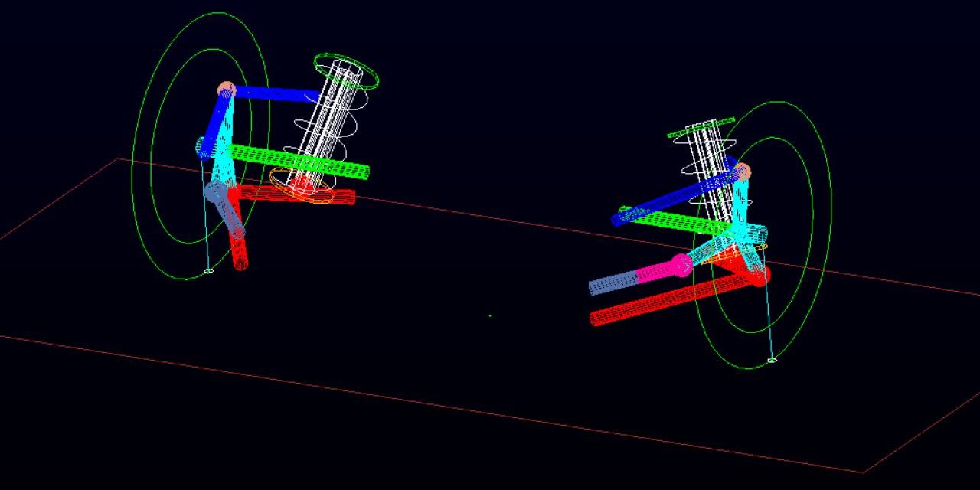Select the green top spring seat on right suspension

click(x=701, y=128)
